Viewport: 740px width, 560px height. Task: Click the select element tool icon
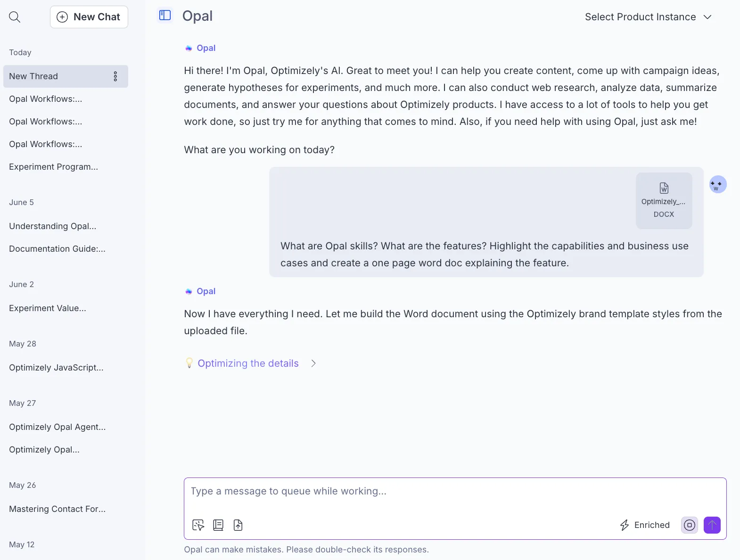198,525
